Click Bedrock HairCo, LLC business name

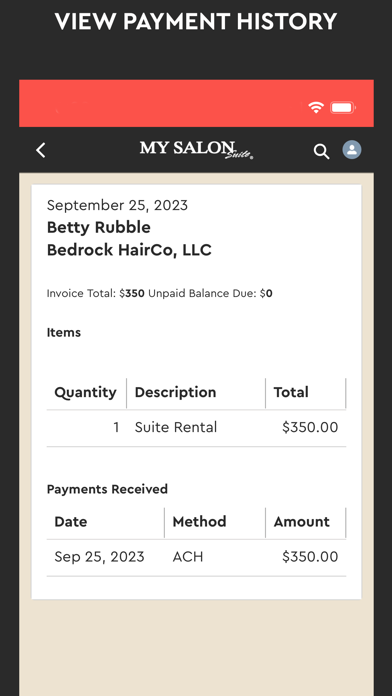coord(129,250)
